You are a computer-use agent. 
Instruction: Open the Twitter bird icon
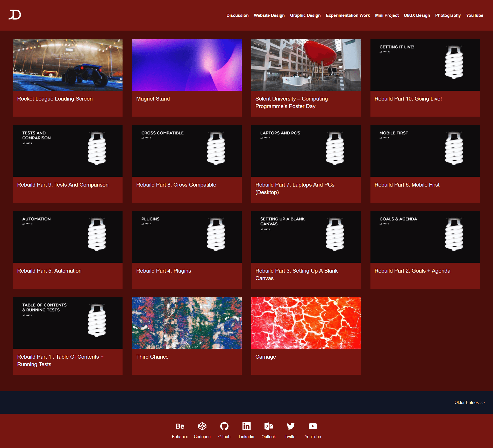[291, 426]
